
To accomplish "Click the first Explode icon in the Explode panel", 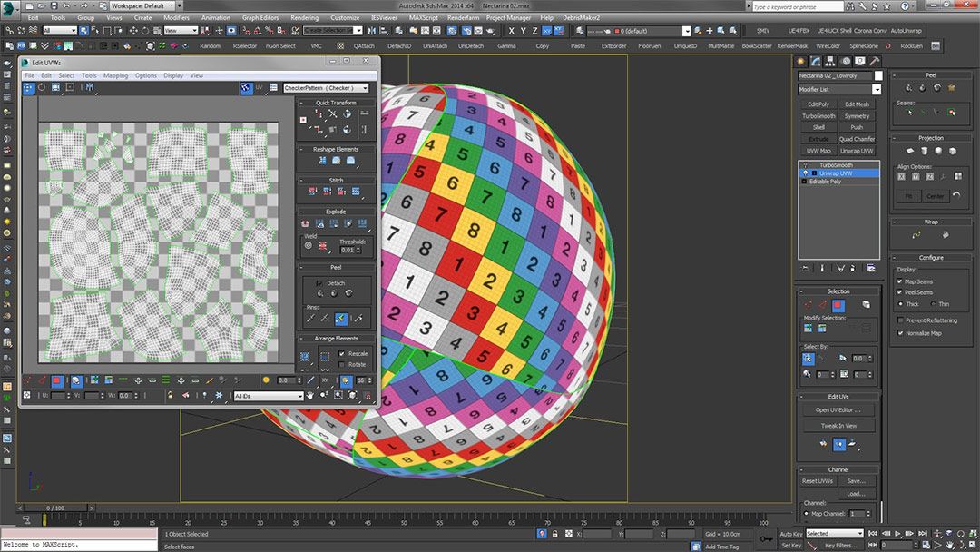I will 306,223.
